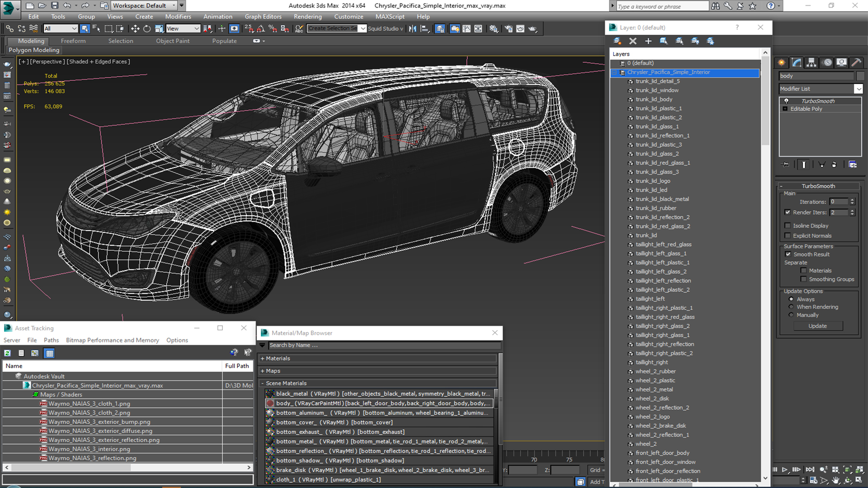Click the Mirror tool icon
868x488 pixels.
point(412,28)
